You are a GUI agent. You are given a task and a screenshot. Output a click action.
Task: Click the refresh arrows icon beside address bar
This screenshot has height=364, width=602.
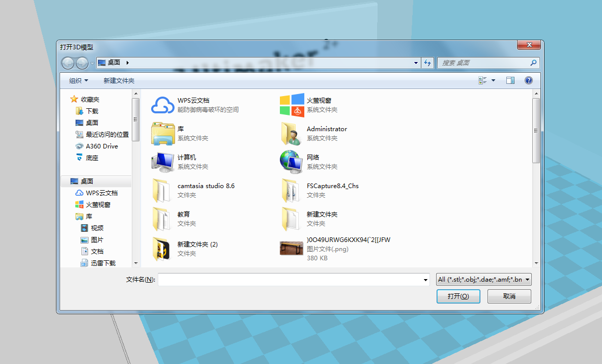tap(427, 63)
